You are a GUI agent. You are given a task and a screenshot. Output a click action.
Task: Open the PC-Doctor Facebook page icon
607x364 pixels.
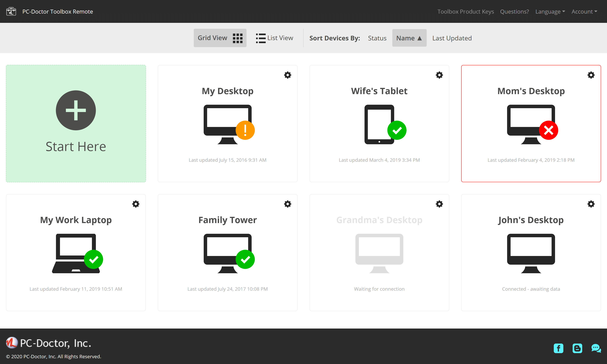pyautogui.click(x=558, y=348)
